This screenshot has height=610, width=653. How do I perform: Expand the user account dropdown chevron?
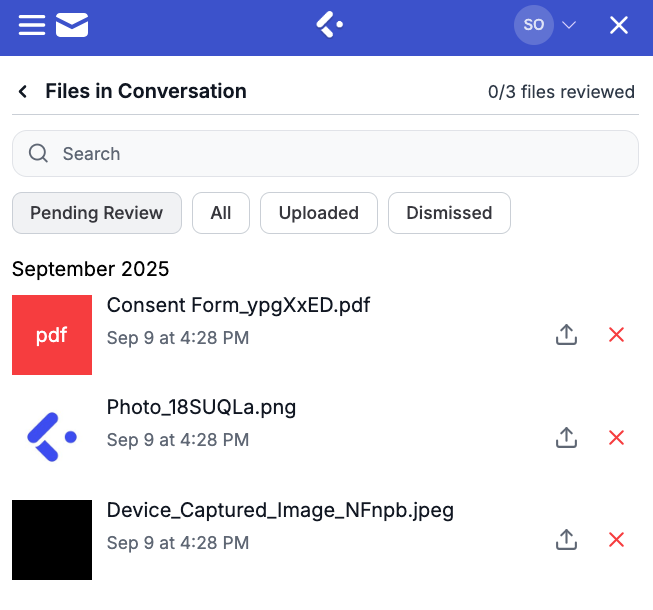[570, 25]
